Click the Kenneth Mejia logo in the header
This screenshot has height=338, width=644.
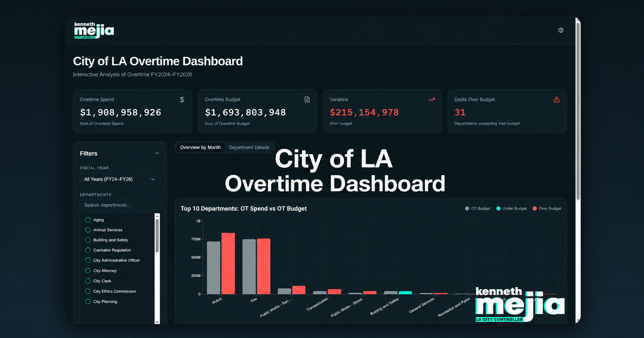click(94, 30)
